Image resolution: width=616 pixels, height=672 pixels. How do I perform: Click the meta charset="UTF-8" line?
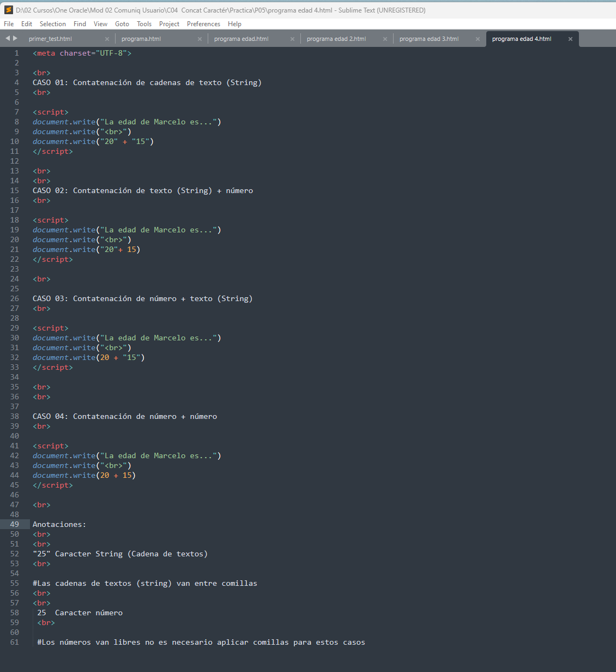click(82, 53)
